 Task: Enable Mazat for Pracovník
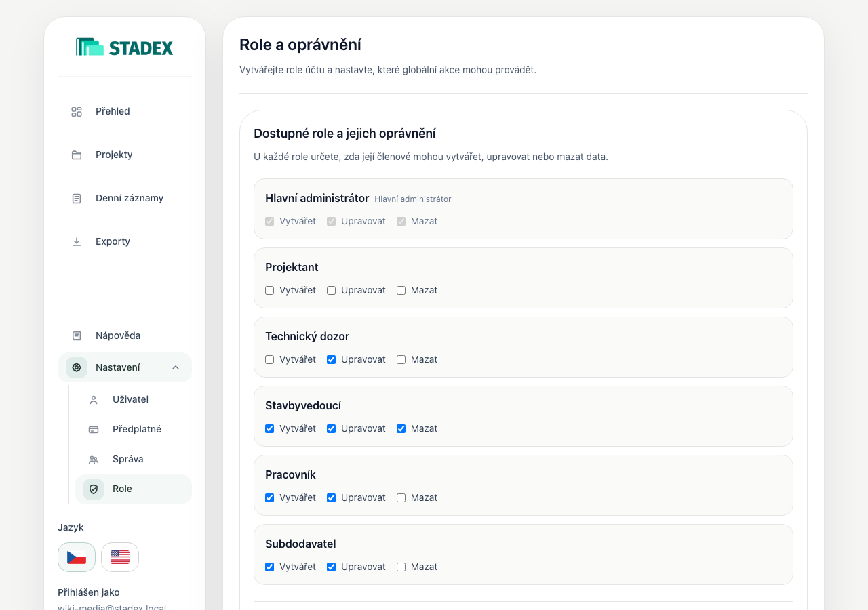401,497
